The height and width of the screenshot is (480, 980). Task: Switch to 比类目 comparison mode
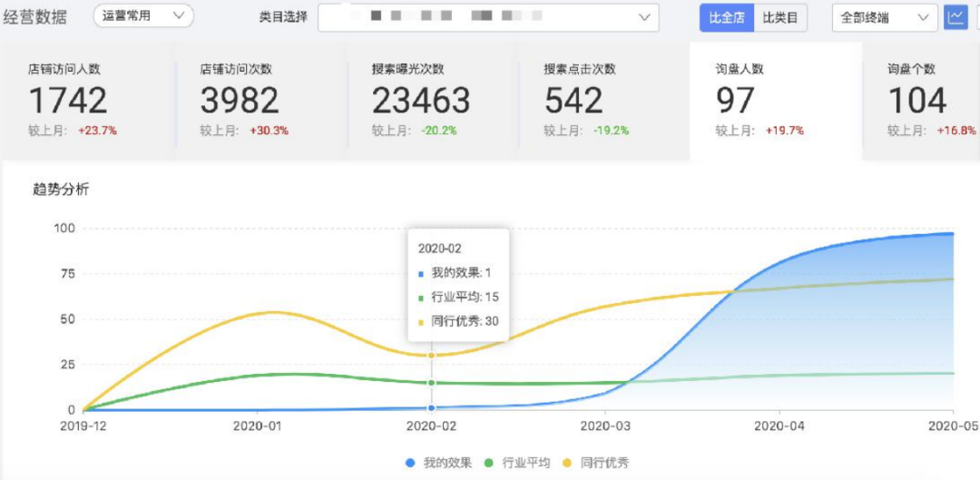click(779, 17)
